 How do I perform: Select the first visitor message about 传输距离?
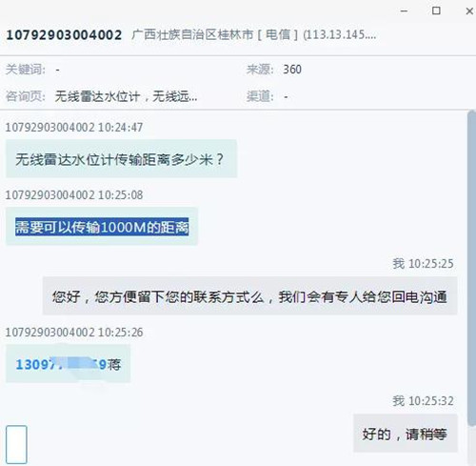121,159
